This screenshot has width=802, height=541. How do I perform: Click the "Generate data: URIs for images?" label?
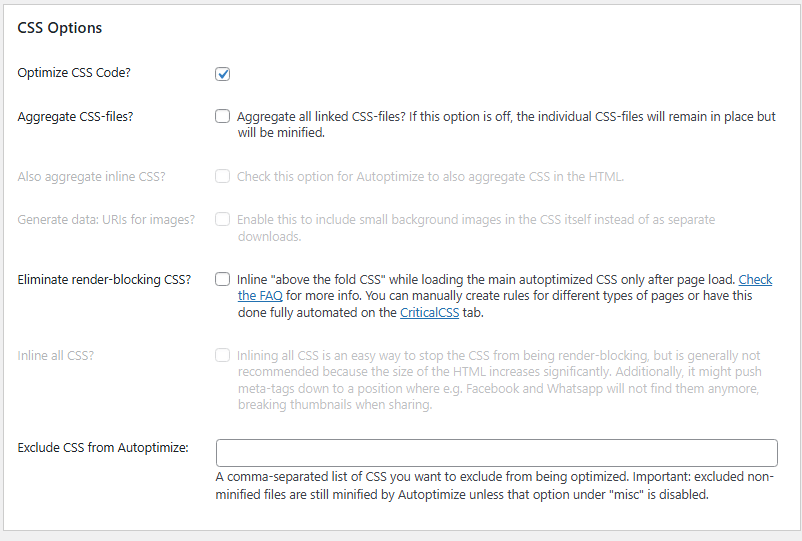click(x=106, y=220)
